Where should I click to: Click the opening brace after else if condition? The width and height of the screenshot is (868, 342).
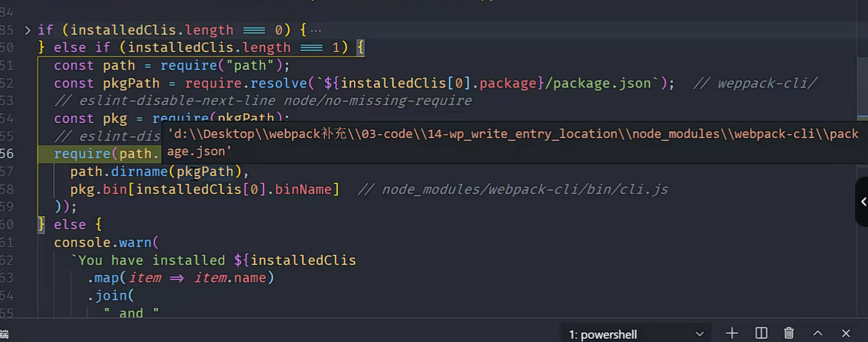click(x=360, y=47)
